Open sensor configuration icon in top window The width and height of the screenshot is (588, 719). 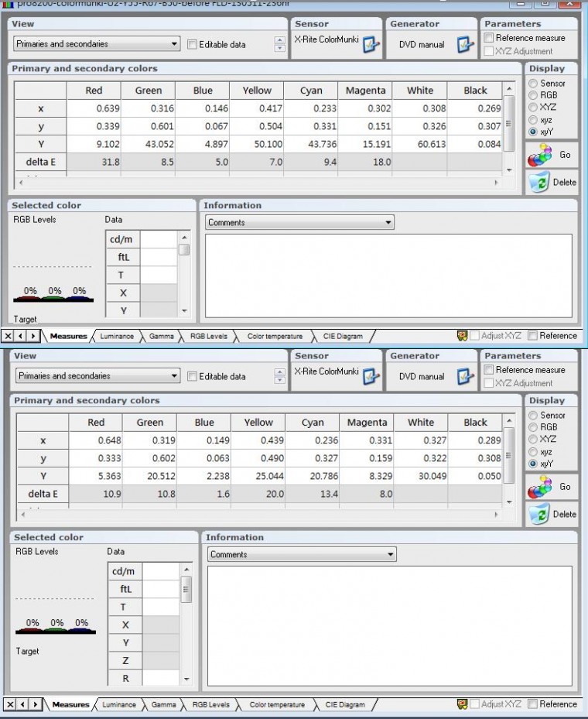click(371, 44)
